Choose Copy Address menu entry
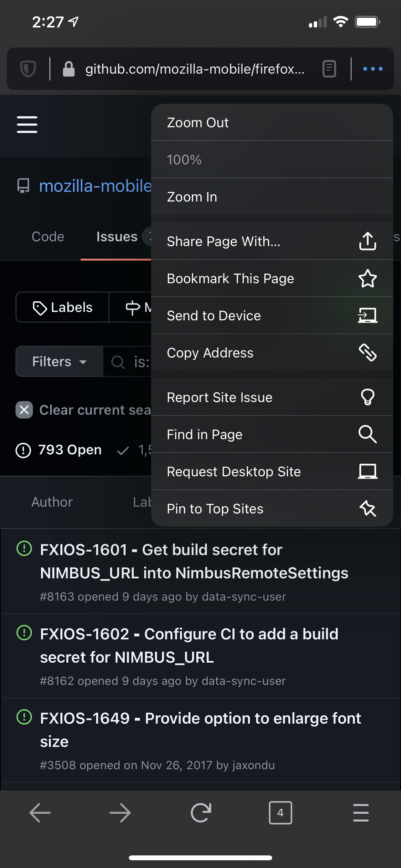This screenshot has height=868, width=401. point(272,352)
